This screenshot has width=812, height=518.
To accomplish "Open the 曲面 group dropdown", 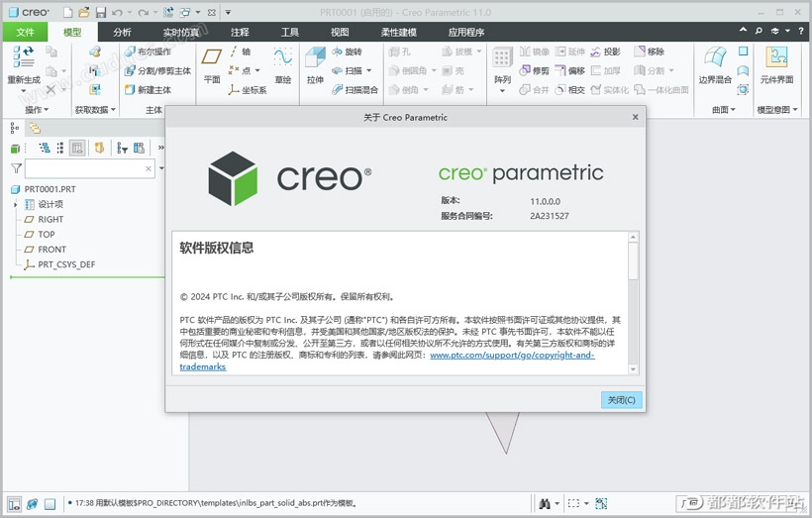I will (724, 109).
